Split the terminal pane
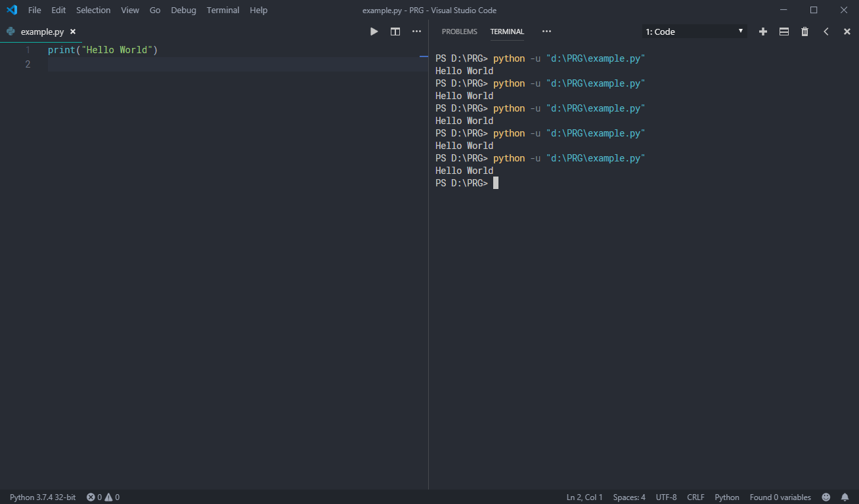859x504 pixels. pos(783,31)
